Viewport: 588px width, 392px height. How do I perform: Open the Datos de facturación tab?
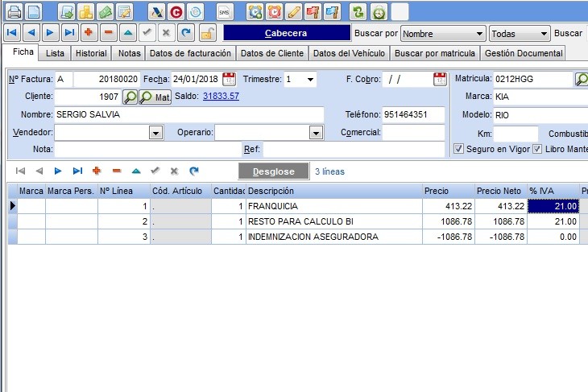190,53
